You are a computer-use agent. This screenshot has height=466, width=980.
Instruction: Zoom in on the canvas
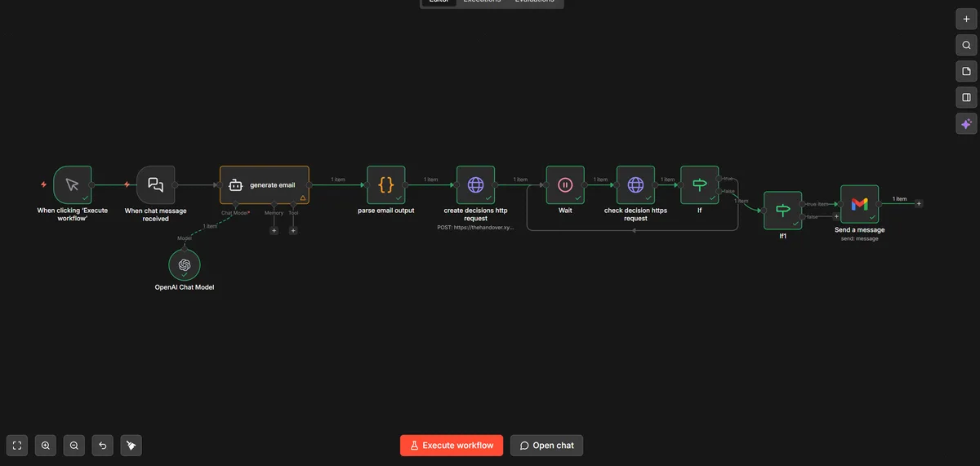(46, 446)
